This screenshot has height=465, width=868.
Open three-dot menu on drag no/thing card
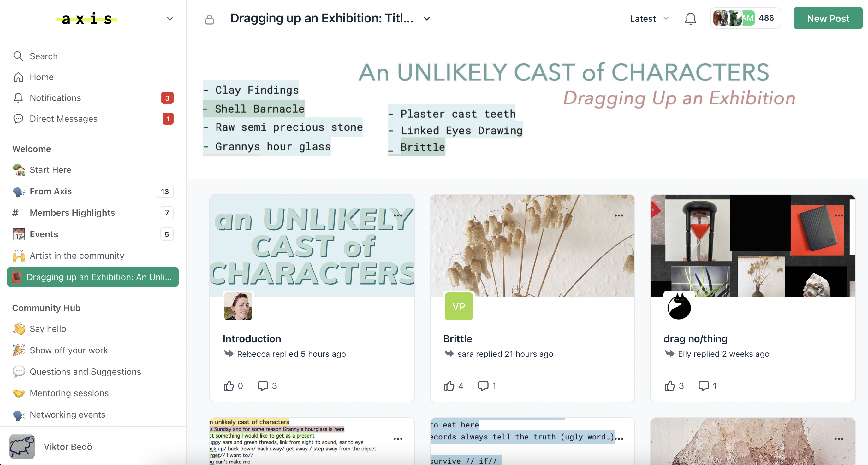pos(839,215)
